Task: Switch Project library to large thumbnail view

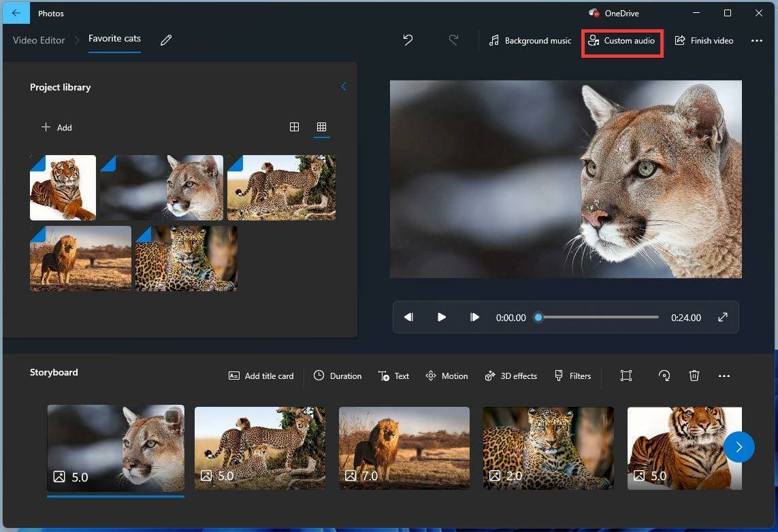Action: [294, 127]
